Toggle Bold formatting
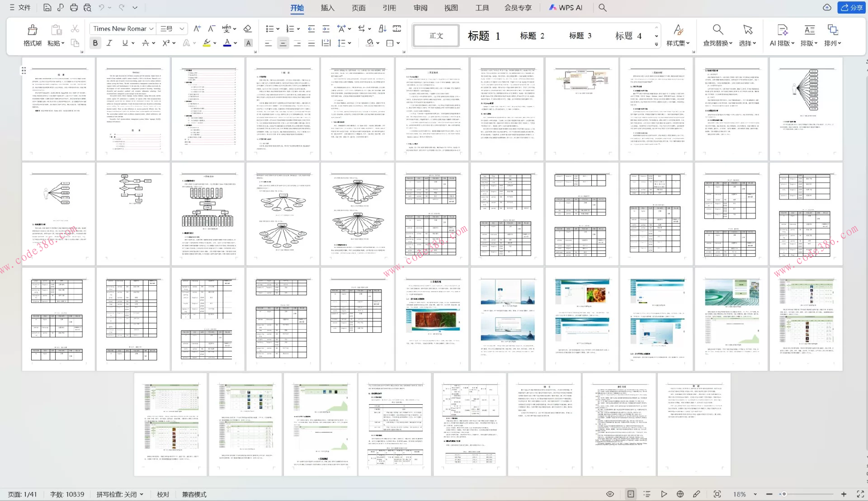 pos(95,43)
